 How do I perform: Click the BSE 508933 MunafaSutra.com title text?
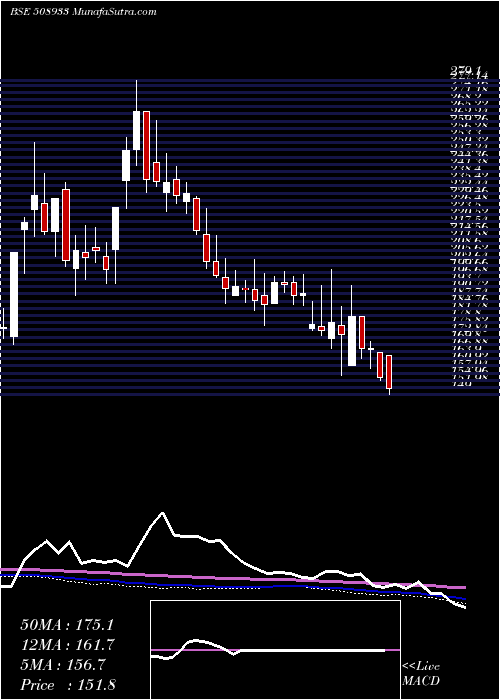click(83, 12)
